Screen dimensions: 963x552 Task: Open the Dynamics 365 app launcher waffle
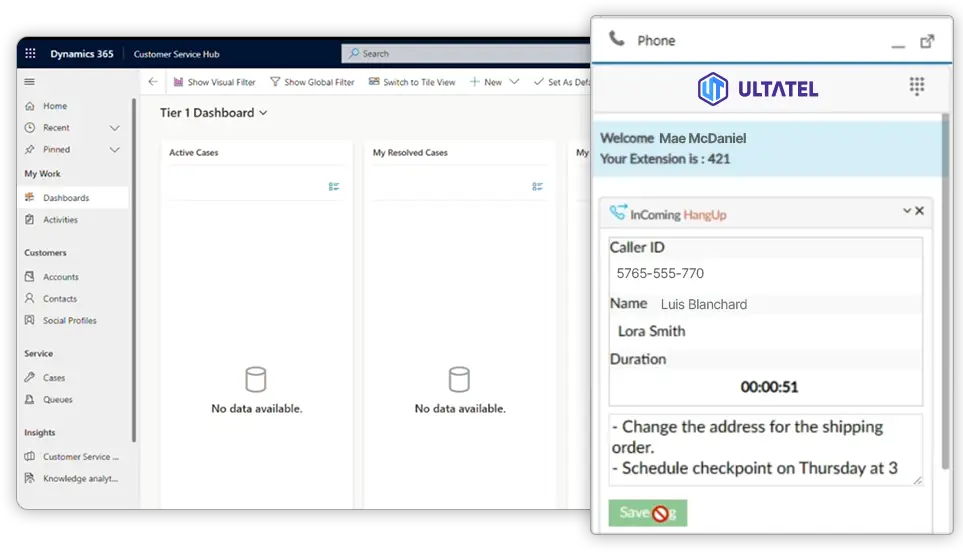(30, 54)
